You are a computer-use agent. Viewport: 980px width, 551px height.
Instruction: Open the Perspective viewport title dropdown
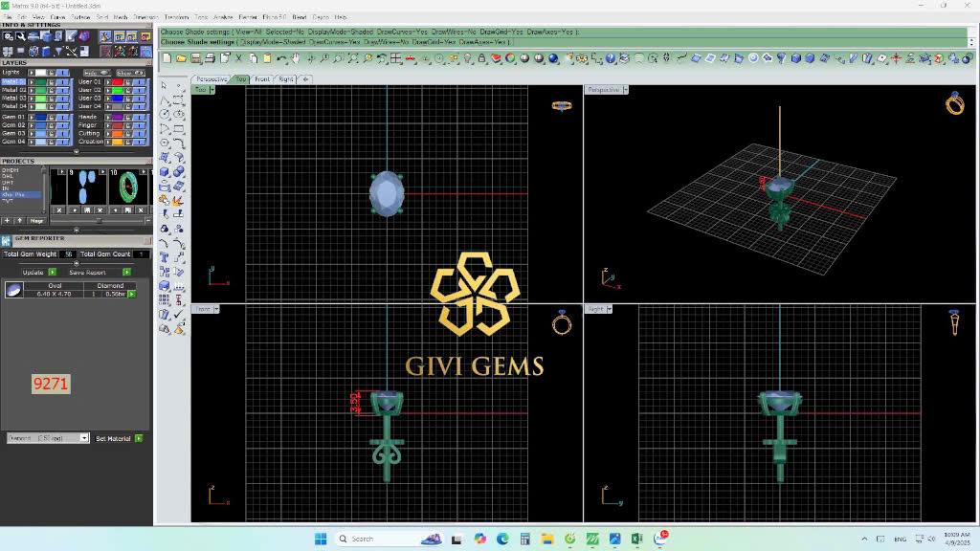(x=625, y=90)
